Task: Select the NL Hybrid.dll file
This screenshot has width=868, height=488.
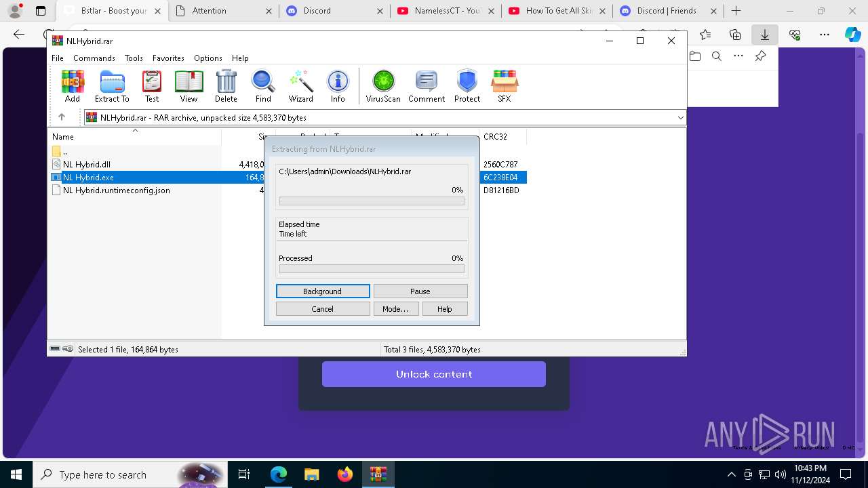Action: (87, 164)
